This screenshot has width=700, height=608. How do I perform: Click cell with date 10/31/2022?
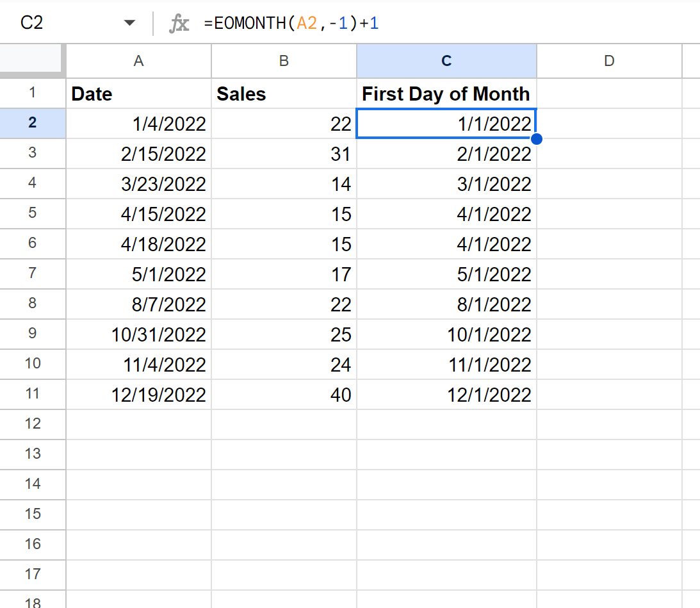click(x=138, y=334)
